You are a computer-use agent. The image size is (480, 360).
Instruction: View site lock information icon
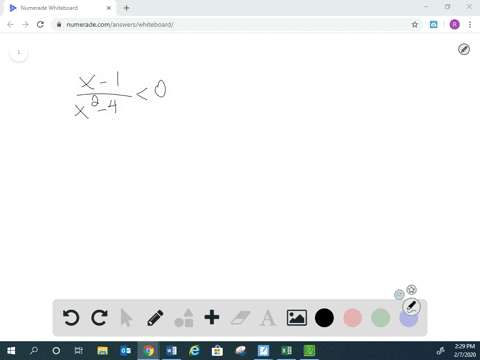click(59, 24)
